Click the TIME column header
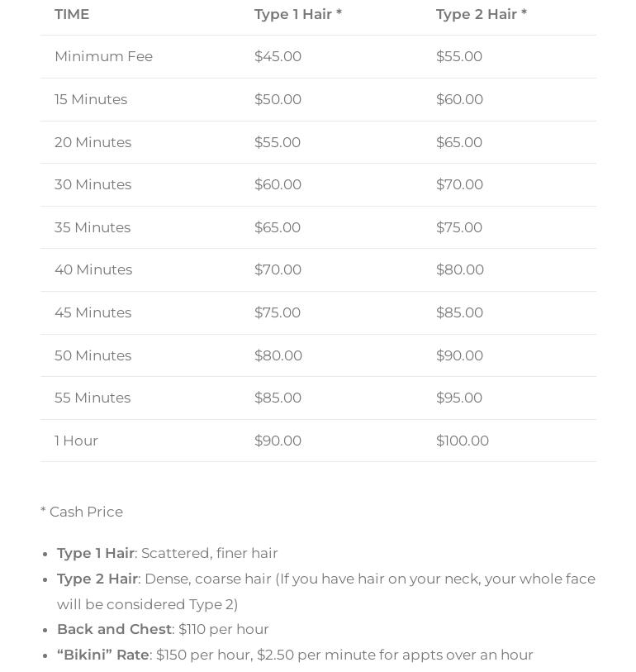This screenshot has width=636, height=672. [x=72, y=14]
